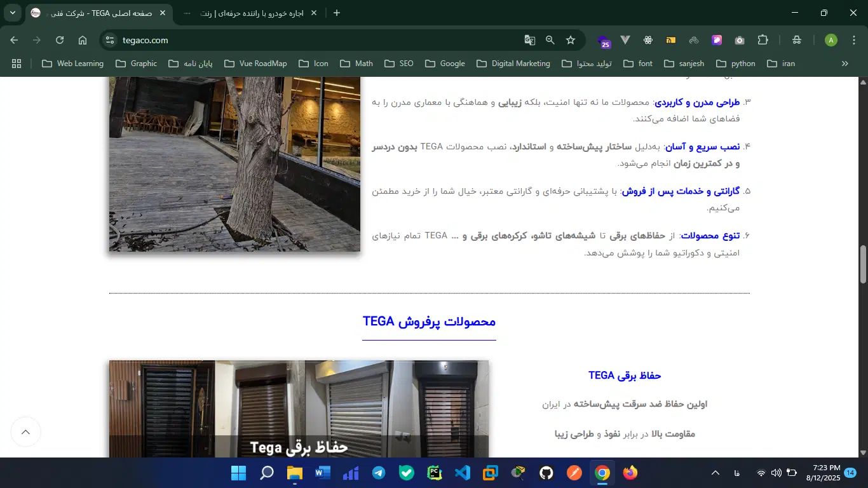Open the Graphic bookmarks folder
This screenshot has width=868, height=488.
(x=137, y=64)
